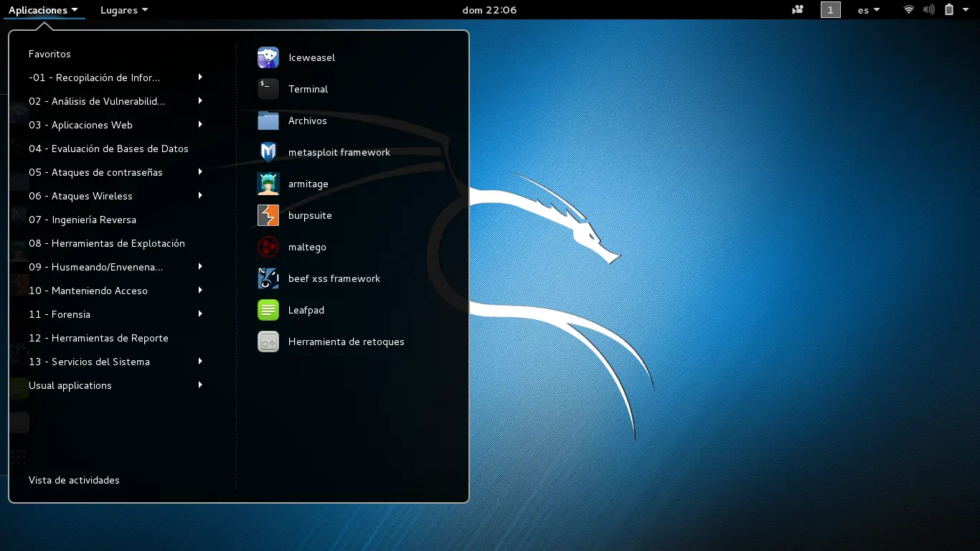Switch workspace via indicator 1
Viewport: 980px width, 551px height.
831,10
